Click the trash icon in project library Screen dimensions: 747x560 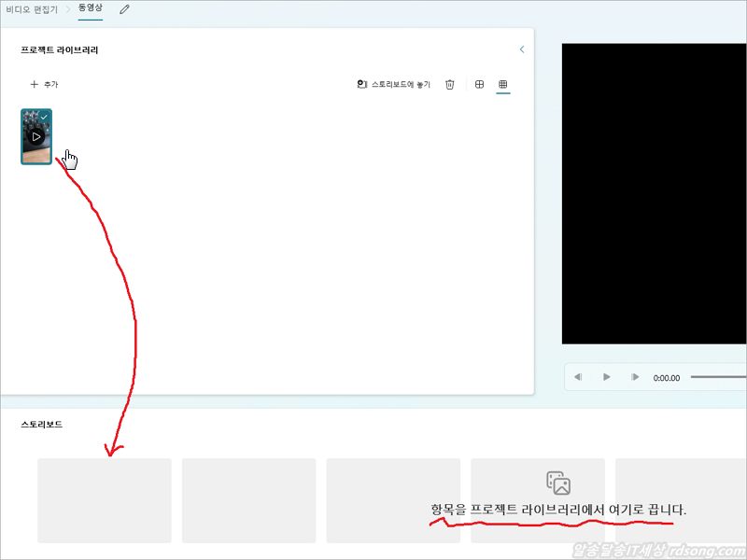coord(450,85)
